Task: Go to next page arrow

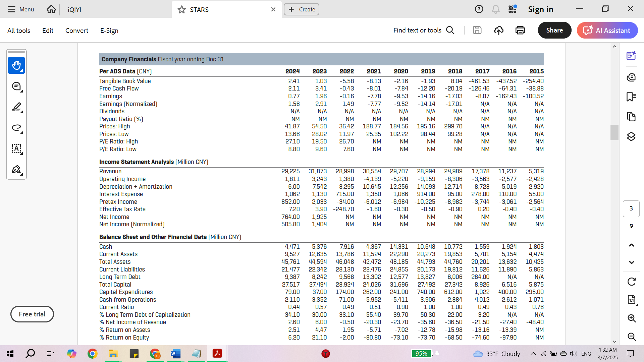Action: 632,262
